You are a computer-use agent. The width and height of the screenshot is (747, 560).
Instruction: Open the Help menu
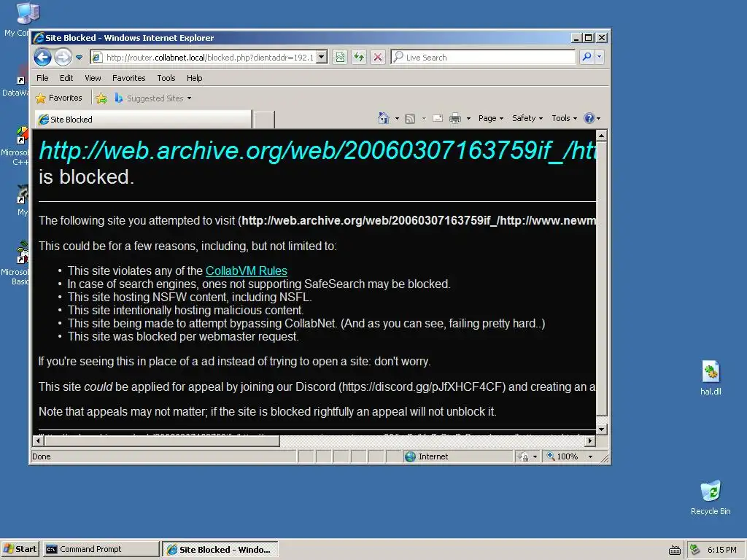(194, 78)
